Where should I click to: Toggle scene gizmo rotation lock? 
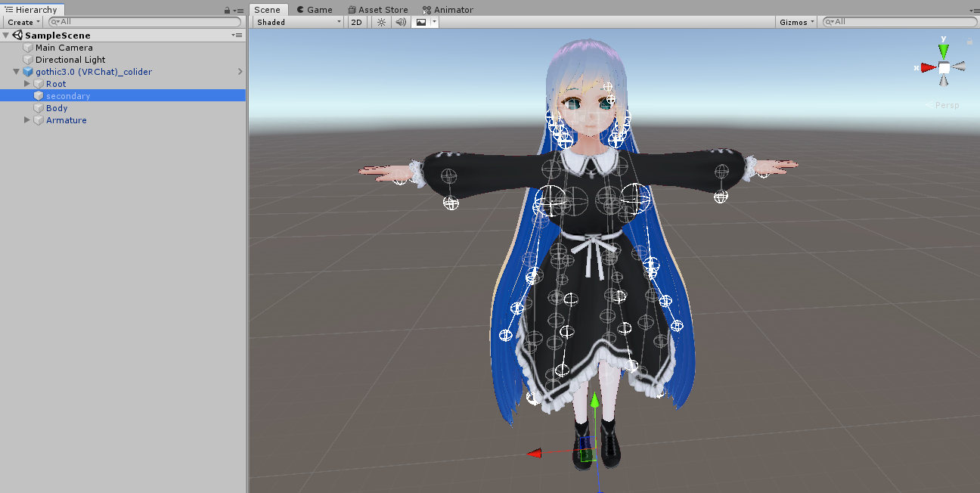click(970, 42)
